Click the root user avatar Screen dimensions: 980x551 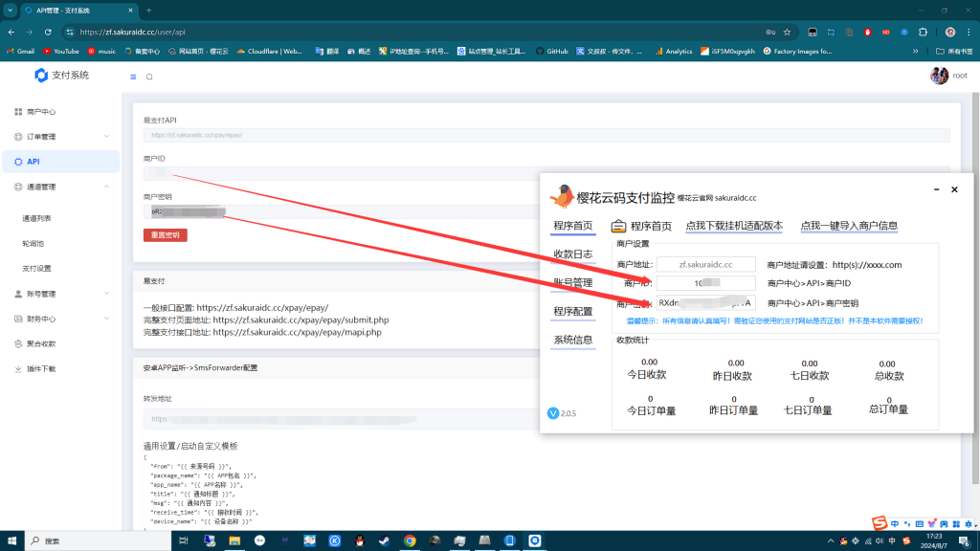click(939, 76)
